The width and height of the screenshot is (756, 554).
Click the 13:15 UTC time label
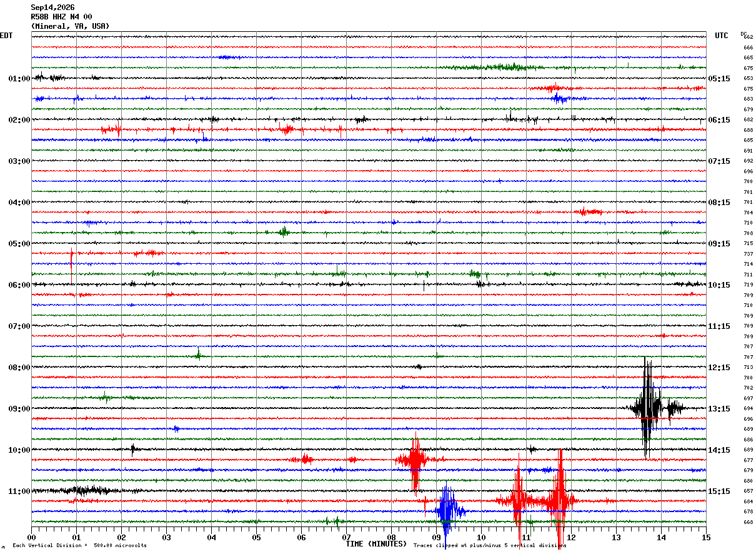tap(719, 409)
